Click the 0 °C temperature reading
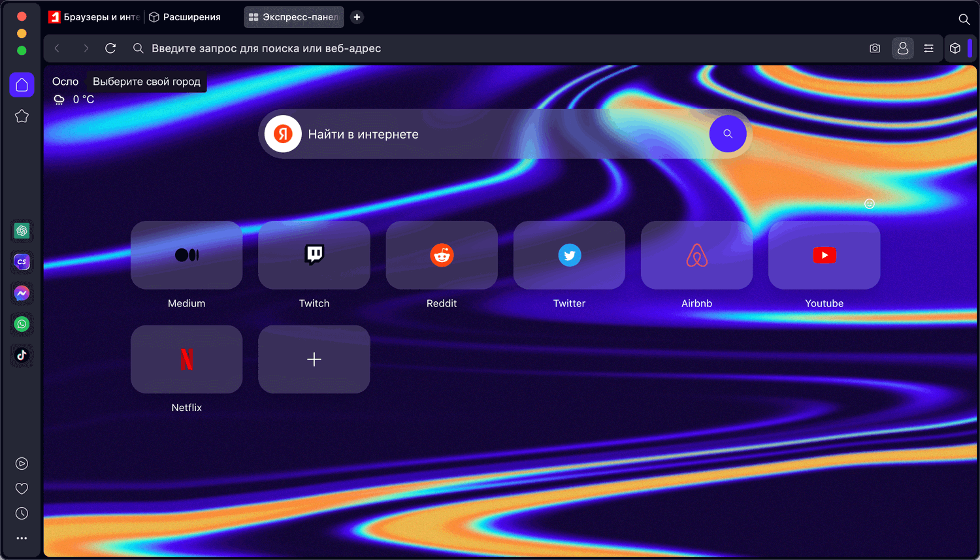The image size is (980, 560). click(84, 99)
